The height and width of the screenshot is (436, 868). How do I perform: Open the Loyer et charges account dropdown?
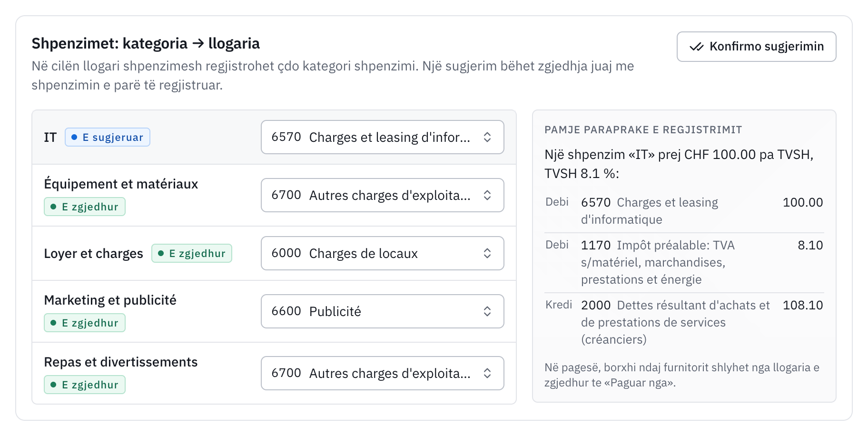point(382,253)
